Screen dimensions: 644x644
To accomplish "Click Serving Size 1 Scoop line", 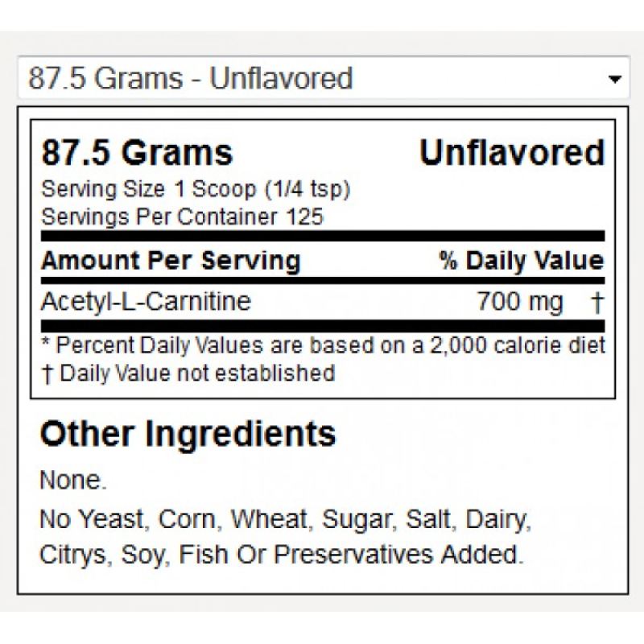I will click(x=196, y=189).
